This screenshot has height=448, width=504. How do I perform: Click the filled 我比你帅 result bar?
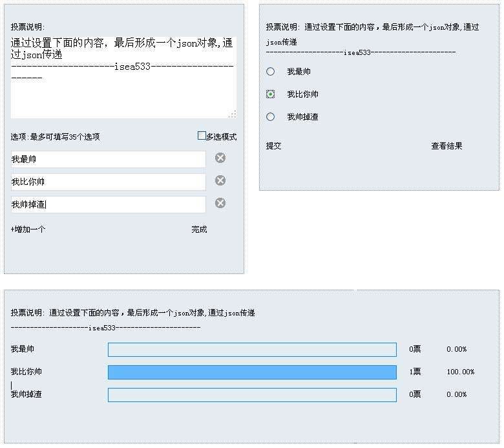click(x=252, y=372)
